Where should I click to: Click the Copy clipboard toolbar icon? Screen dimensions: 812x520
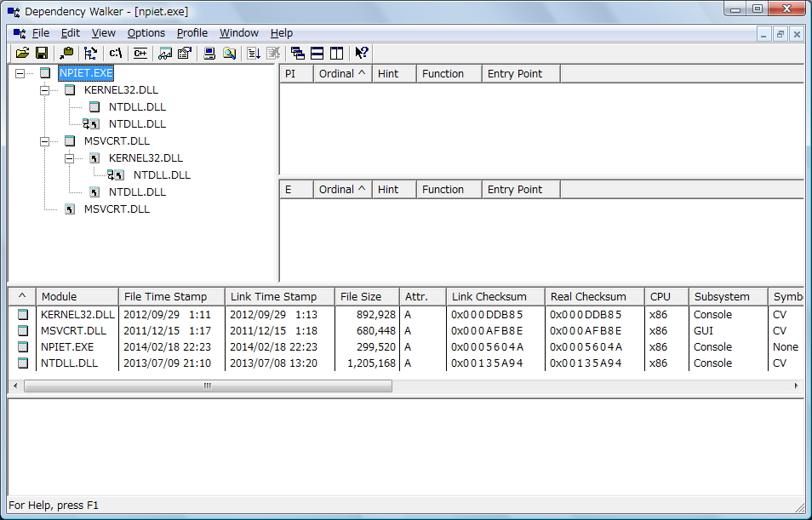pos(66,53)
